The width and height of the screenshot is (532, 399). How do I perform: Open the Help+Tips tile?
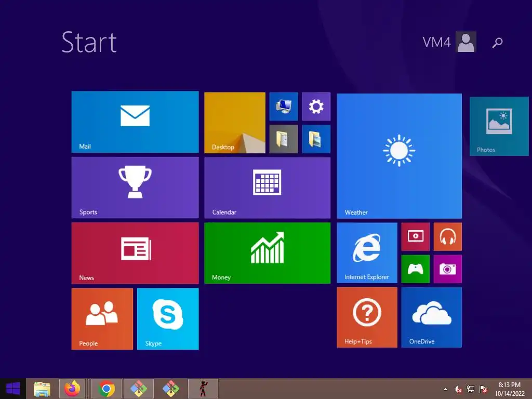tap(367, 317)
